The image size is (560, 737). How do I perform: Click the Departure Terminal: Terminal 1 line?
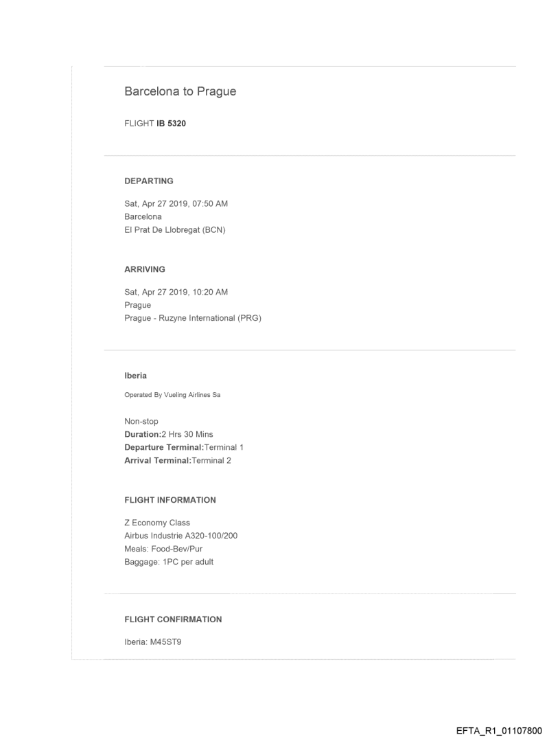[184, 447]
